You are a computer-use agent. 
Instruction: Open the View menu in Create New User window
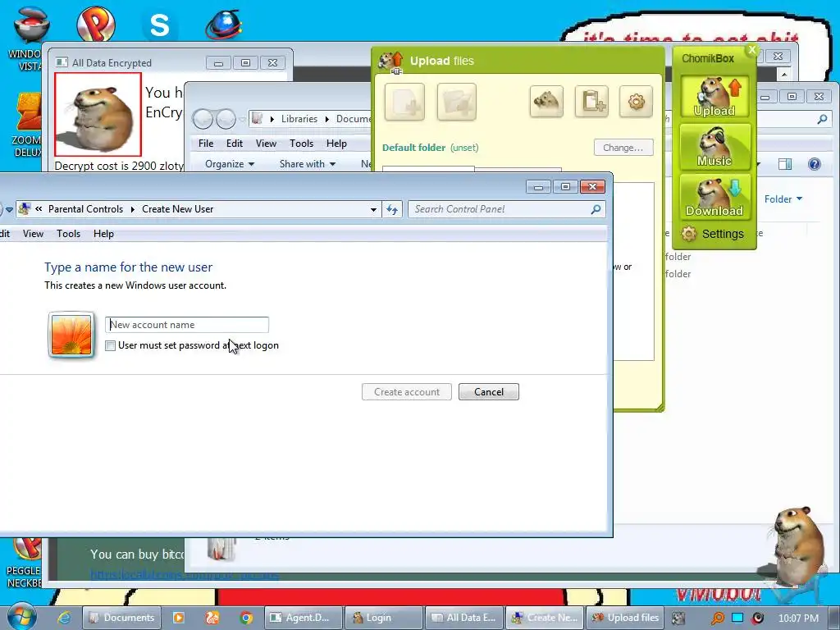(33, 234)
